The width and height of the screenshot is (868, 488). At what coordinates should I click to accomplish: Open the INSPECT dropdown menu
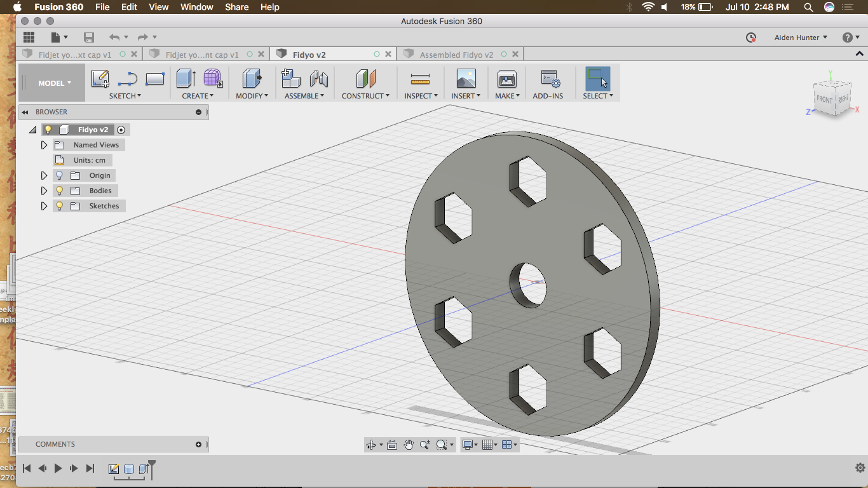421,96
